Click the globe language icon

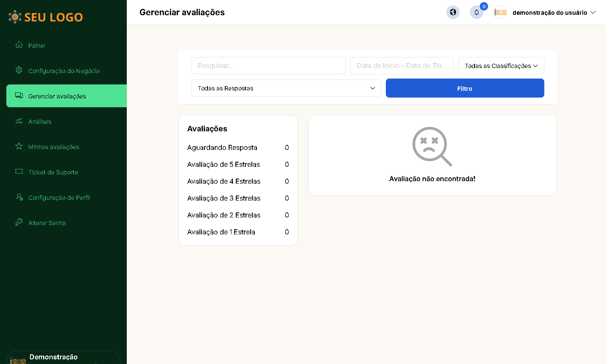[453, 12]
